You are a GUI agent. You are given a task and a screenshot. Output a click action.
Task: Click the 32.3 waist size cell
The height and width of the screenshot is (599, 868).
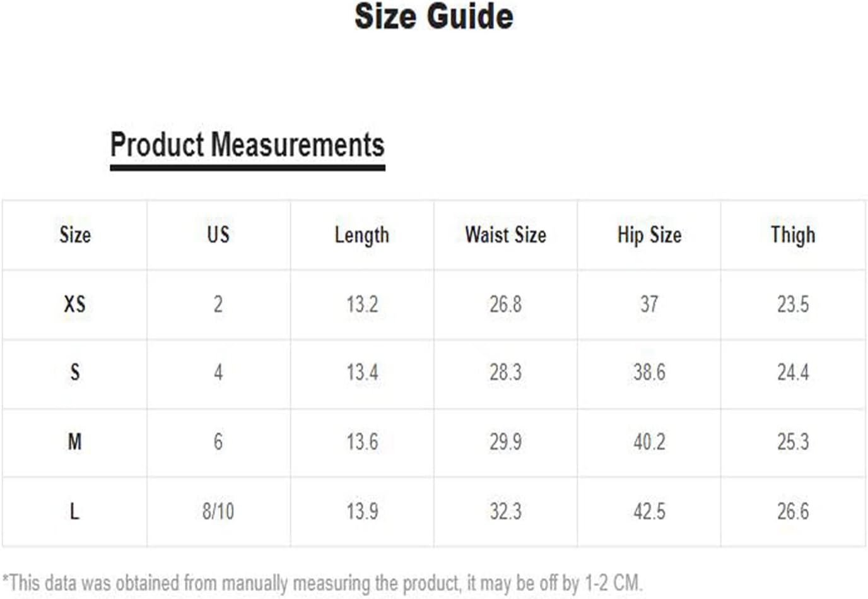[505, 511]
